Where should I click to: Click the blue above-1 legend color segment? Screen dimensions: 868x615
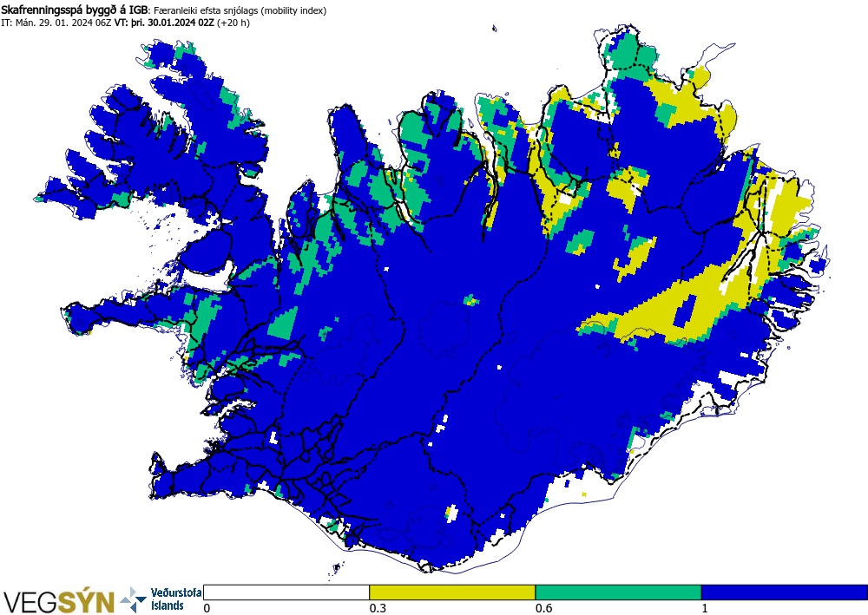[x=785, y=592]
